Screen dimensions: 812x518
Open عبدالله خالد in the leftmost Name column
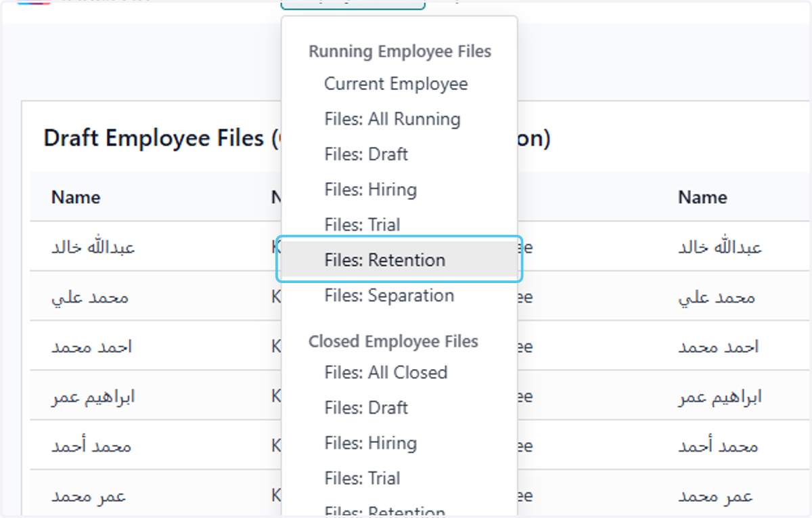(x=93, y=247)
